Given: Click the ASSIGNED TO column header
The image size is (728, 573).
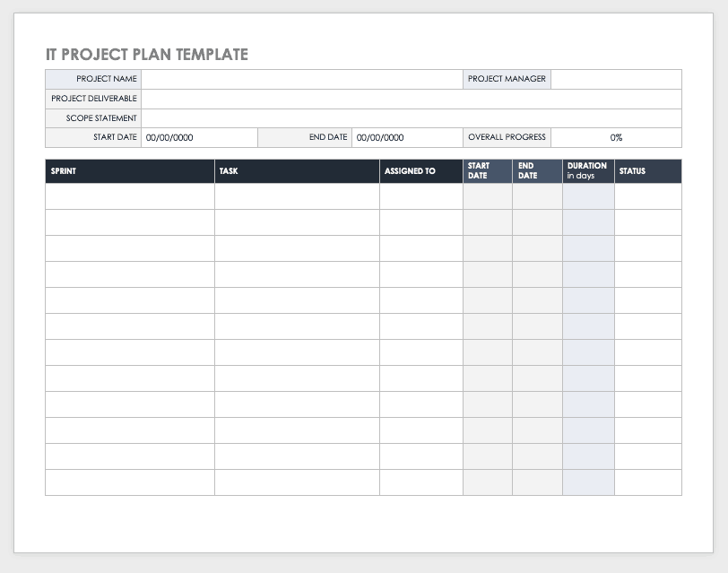Looking at the screenshot, I should pos(420,171).
